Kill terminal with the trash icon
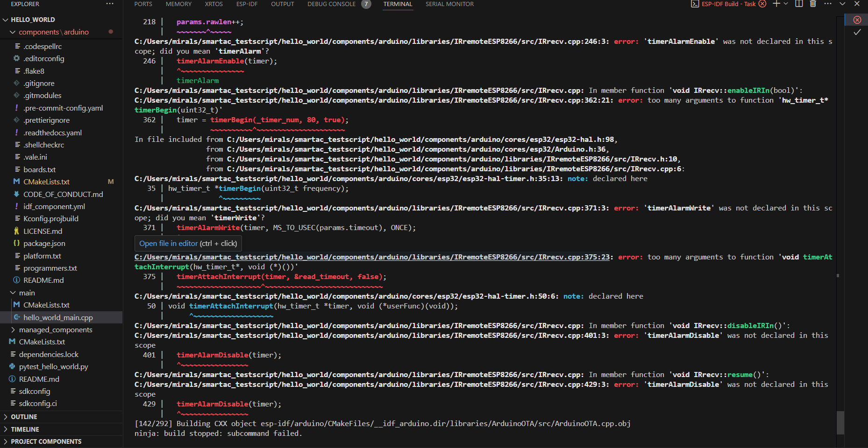The image size is (868, 448). pyautogui.click(x=813, y=4)
